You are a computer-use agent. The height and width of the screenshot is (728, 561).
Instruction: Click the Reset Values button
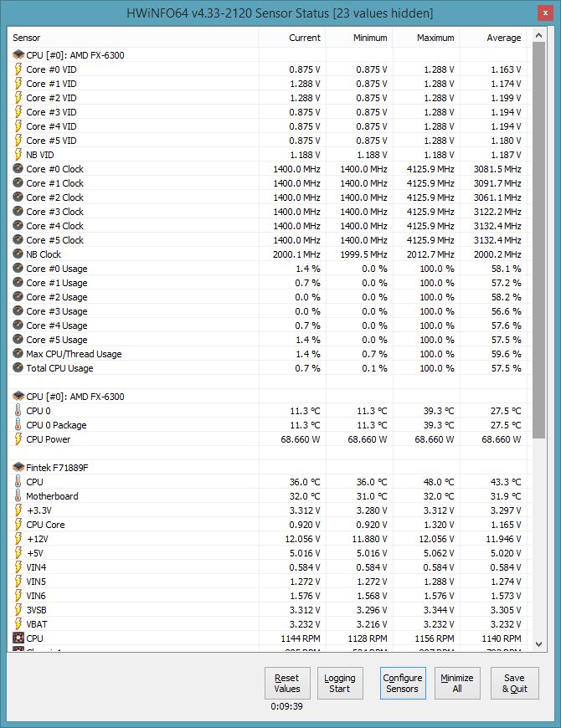tap(287, 683)
